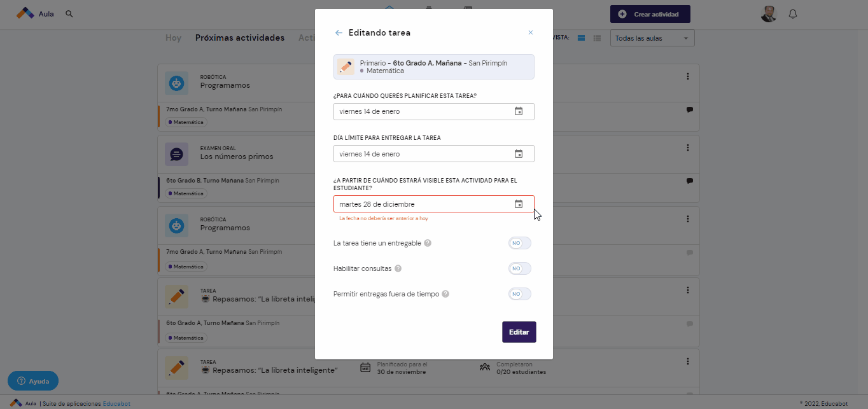868x409 pixels.
Task: Open calendar for task deadline date
Action: pyautogui.click(x=519, y=154)
